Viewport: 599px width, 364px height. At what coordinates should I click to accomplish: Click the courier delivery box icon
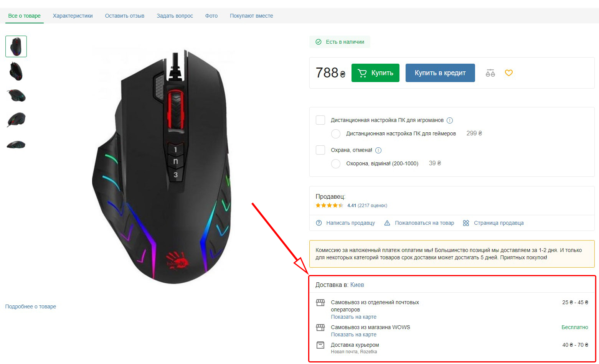pyautogui.click(x=320, y=345)
